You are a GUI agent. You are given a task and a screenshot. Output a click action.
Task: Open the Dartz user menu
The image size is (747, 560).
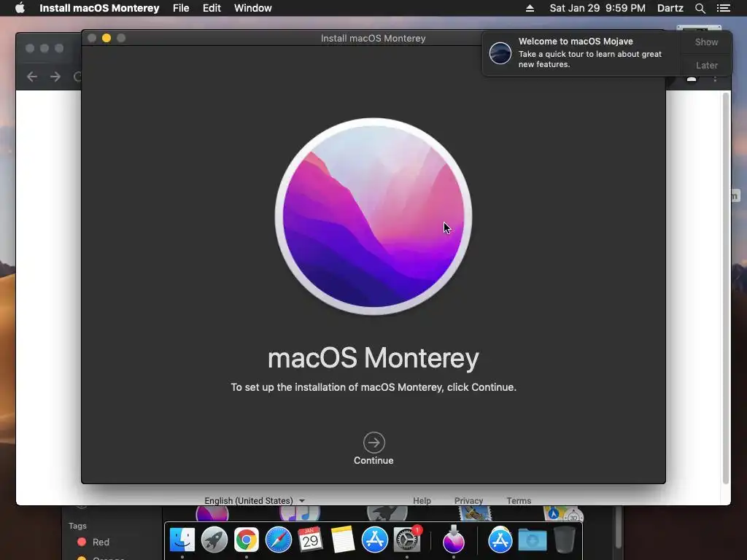[670, 8]
